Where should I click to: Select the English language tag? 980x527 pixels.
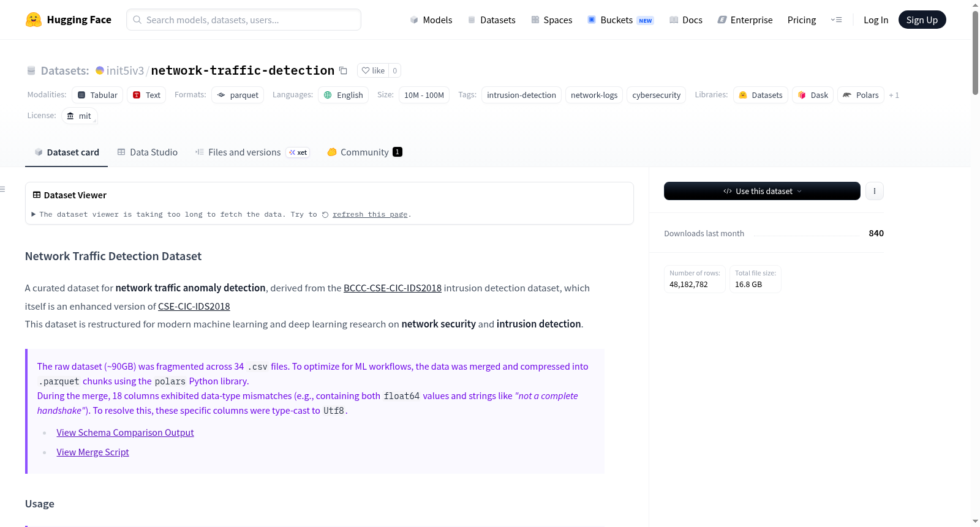pos(343,95)
